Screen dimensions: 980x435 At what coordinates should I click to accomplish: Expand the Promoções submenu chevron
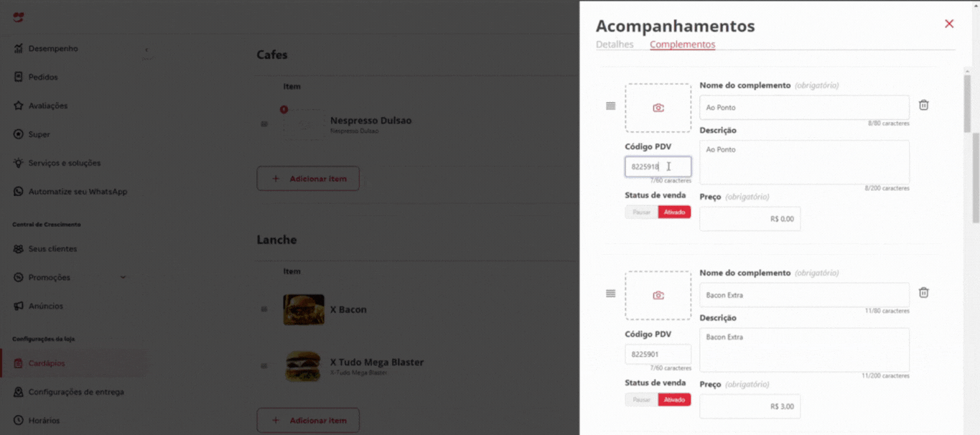[x=123, y=277]
